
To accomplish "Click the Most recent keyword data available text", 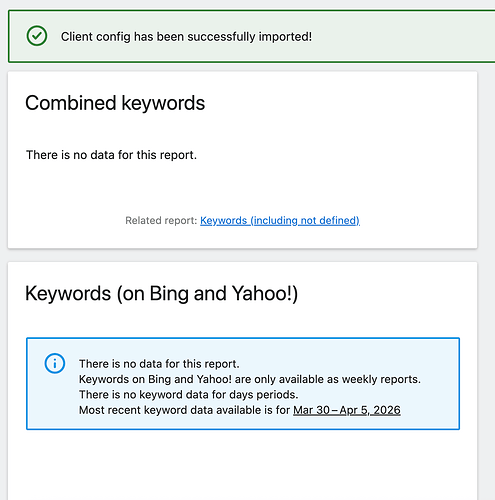I will click(x=184, y=410).
